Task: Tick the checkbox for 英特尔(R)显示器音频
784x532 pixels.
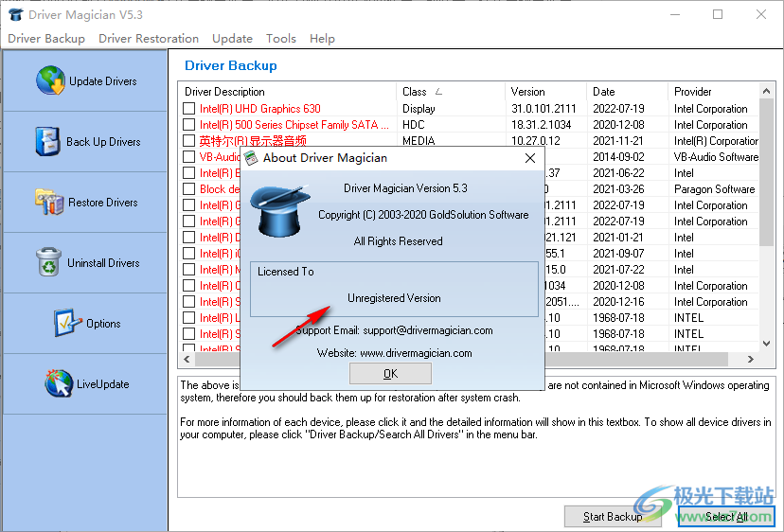Action: point(189,140)
